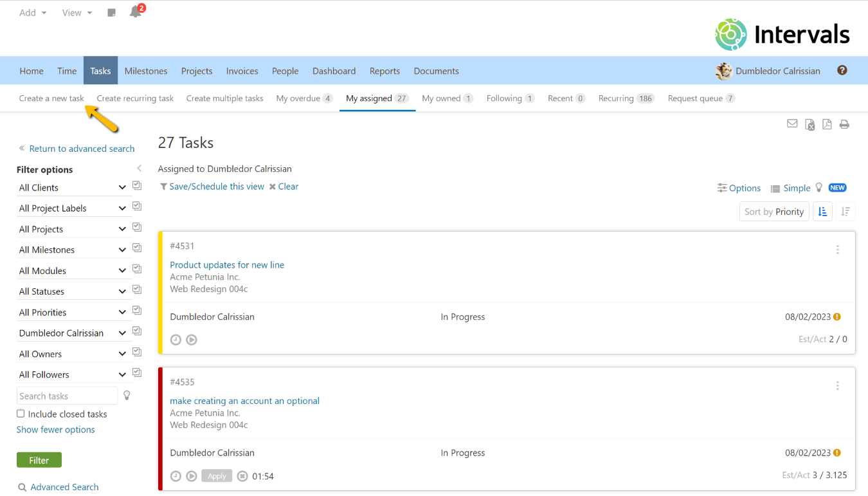Email the task list via envelope icon
This screenshot has width=868, height=496.
tap(792, 124)
